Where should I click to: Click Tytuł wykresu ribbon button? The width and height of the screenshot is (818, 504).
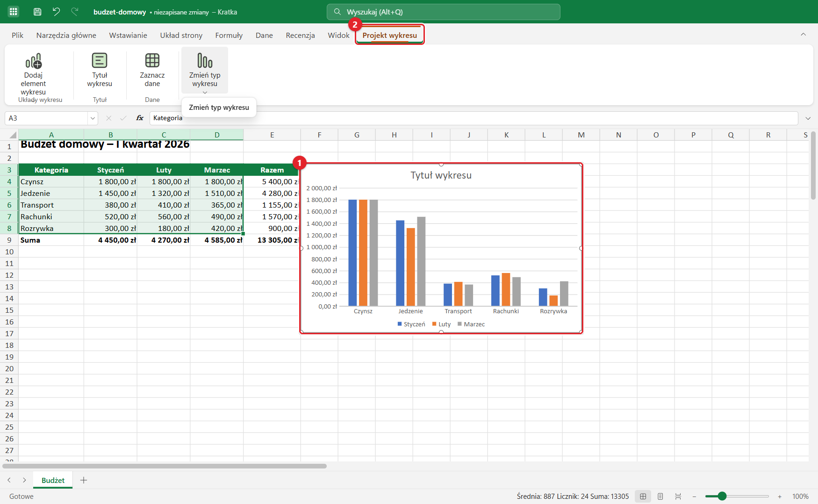click(x=100, y=70)
